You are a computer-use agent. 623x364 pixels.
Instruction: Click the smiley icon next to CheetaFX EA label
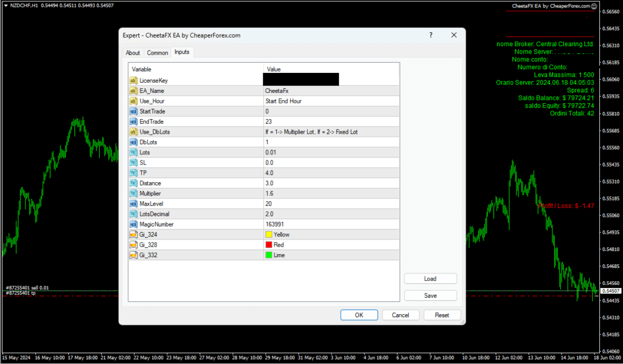pos(594,6)
